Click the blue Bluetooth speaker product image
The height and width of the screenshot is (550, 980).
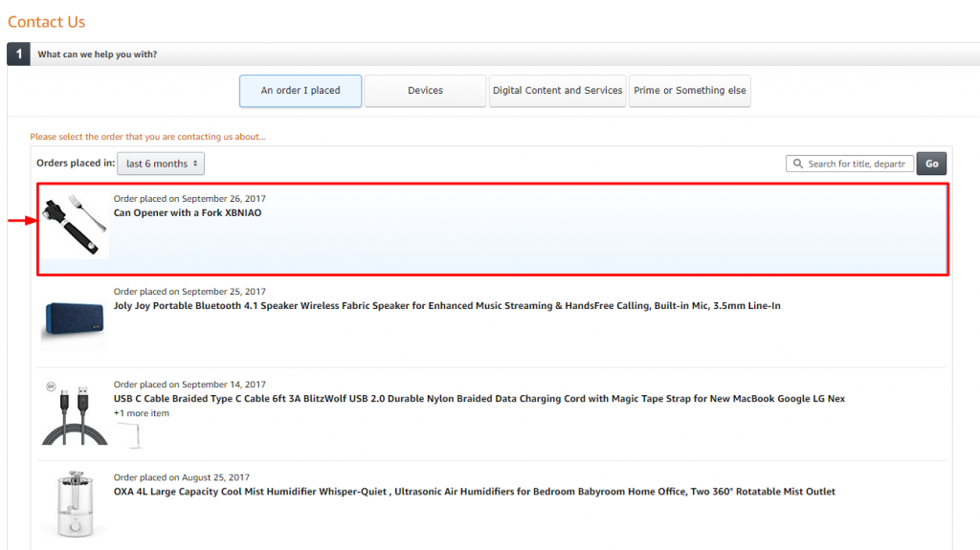coord(75,318)
